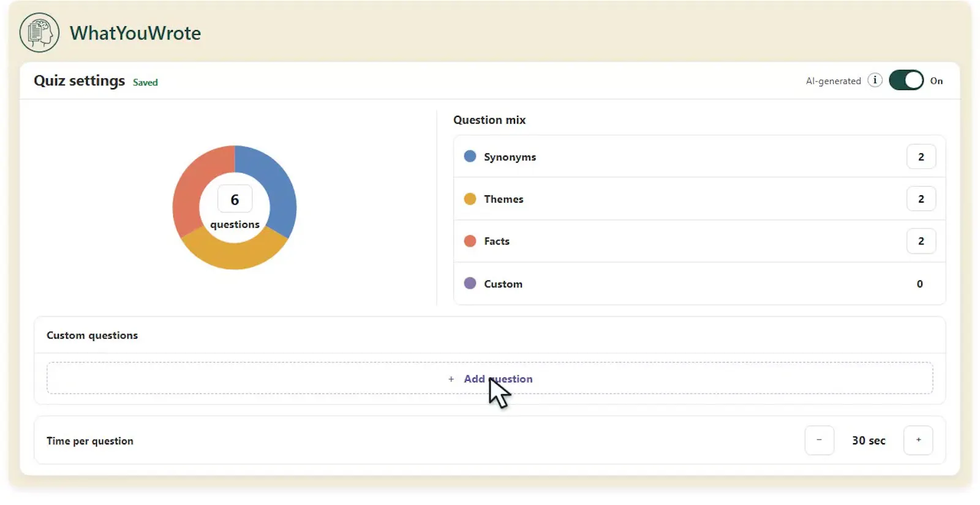Open the AI-generated info icon
Screen dimensions: 980x505
[x=875, y=80]
